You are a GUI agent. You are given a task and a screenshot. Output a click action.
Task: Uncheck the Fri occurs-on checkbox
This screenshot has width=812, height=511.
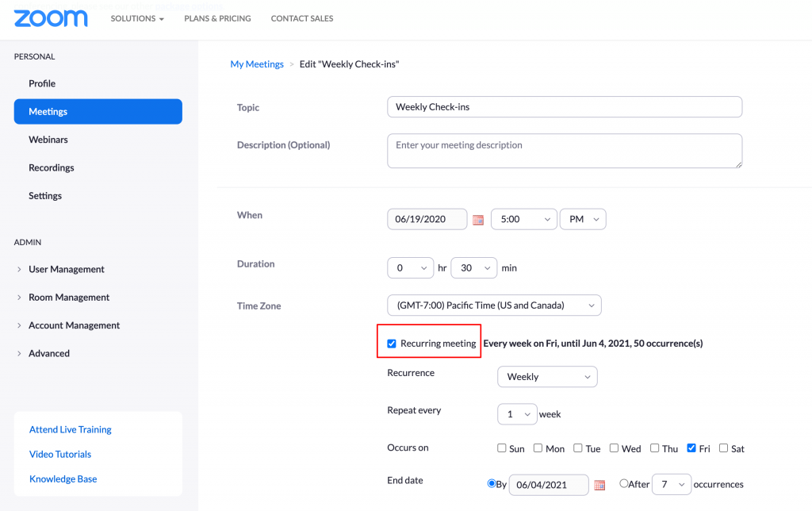point(692,448)
